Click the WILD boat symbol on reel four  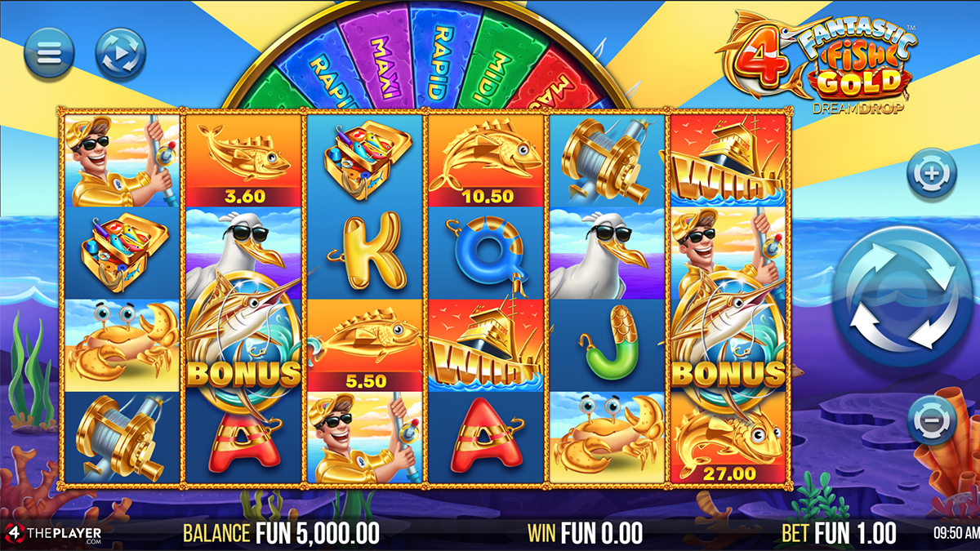coord(487,345)
